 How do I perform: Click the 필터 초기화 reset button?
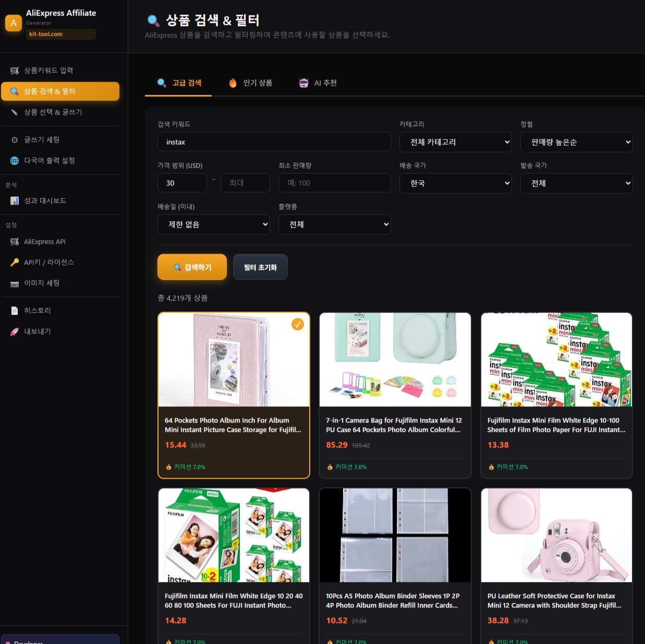tap(260, 267)
